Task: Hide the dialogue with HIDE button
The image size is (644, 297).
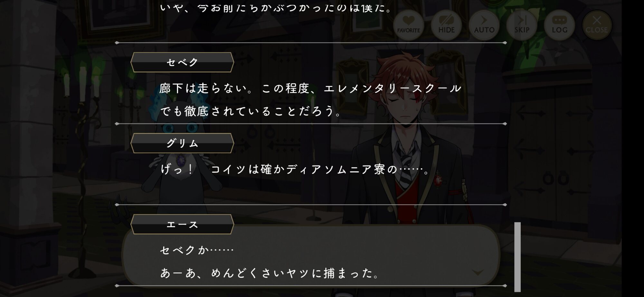Action: [x=446, y=25]
